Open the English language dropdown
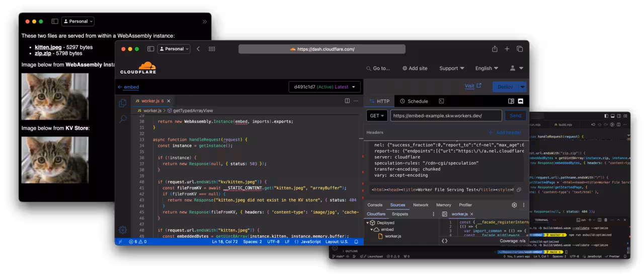Screen dimensions: 644x277 (487, 68)
